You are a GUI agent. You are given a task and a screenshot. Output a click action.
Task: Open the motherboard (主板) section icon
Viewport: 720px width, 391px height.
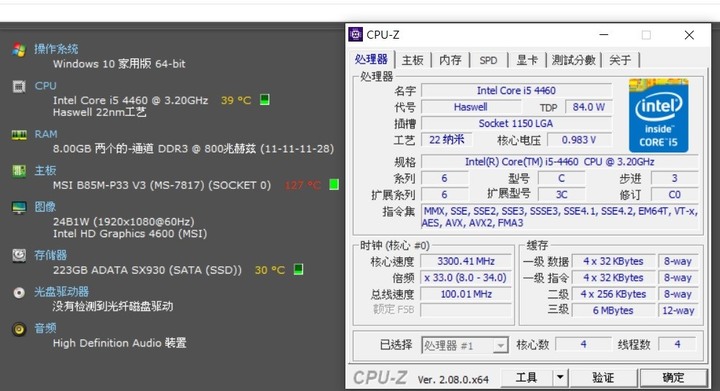click(19, 171)
